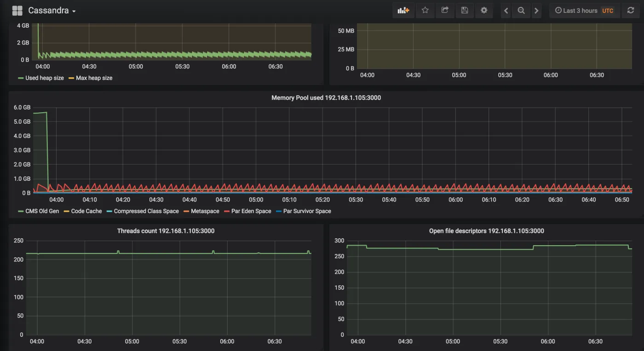Open the Last 3 hours time picker

click(x=585, y=10)
